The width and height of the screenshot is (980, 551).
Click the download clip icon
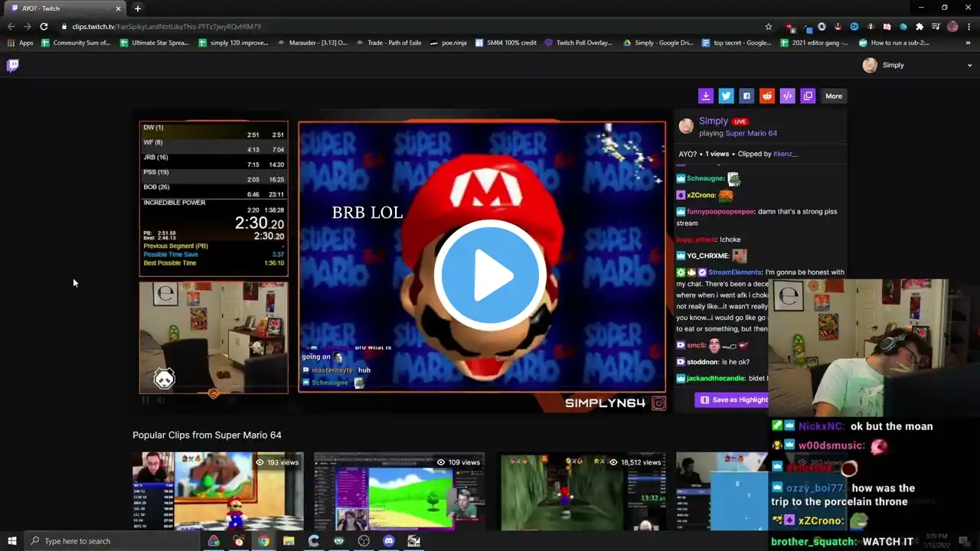706,96
